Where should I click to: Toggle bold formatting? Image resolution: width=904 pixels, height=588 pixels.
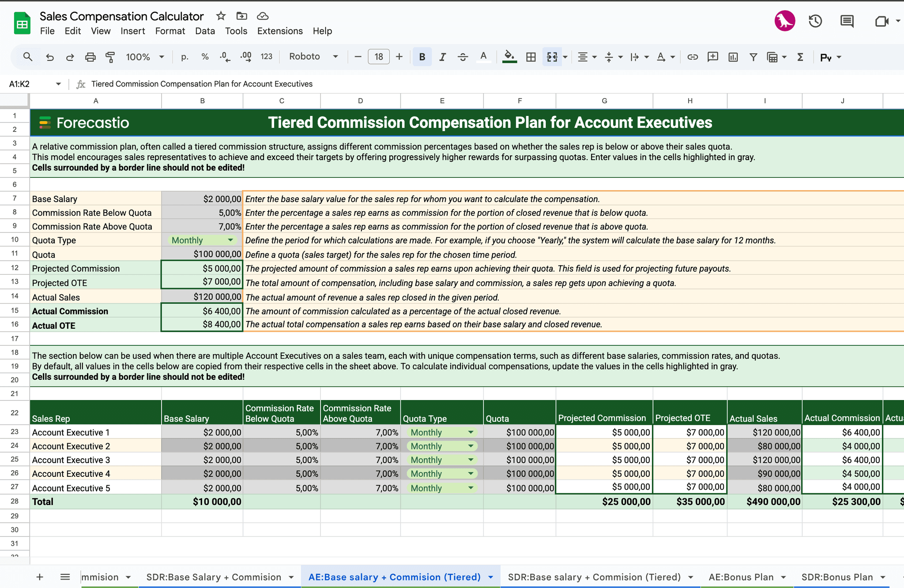tap(422, 57)
